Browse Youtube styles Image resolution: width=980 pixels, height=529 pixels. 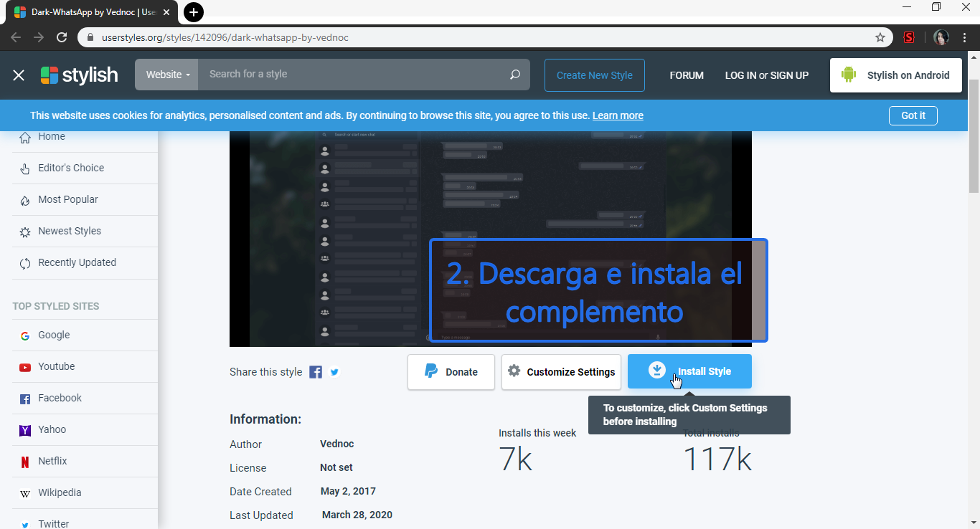pos(57,366)
